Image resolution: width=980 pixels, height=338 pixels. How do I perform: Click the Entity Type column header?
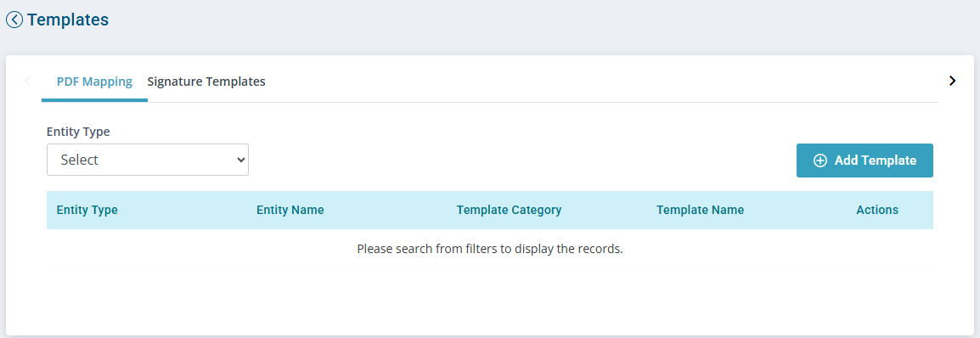point(87,210)
